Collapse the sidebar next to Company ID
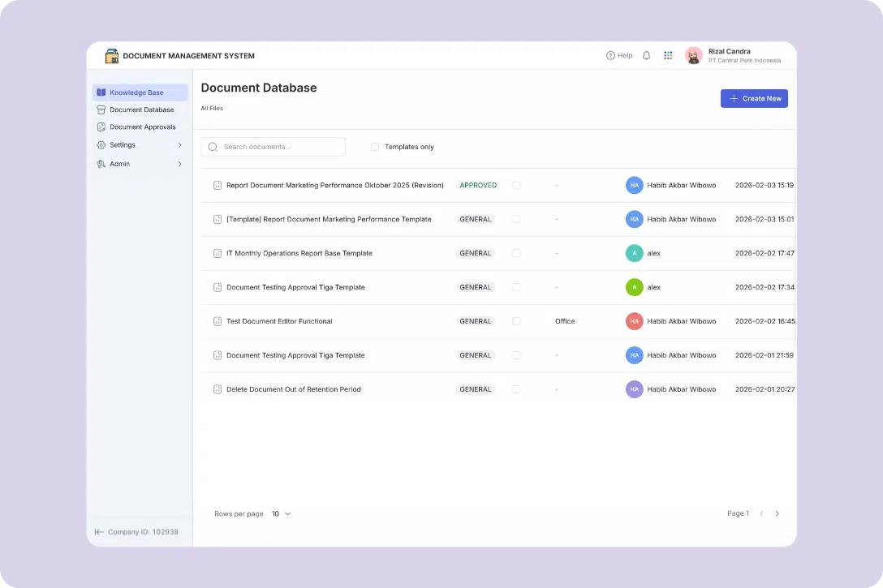 (x=97, y=531)
